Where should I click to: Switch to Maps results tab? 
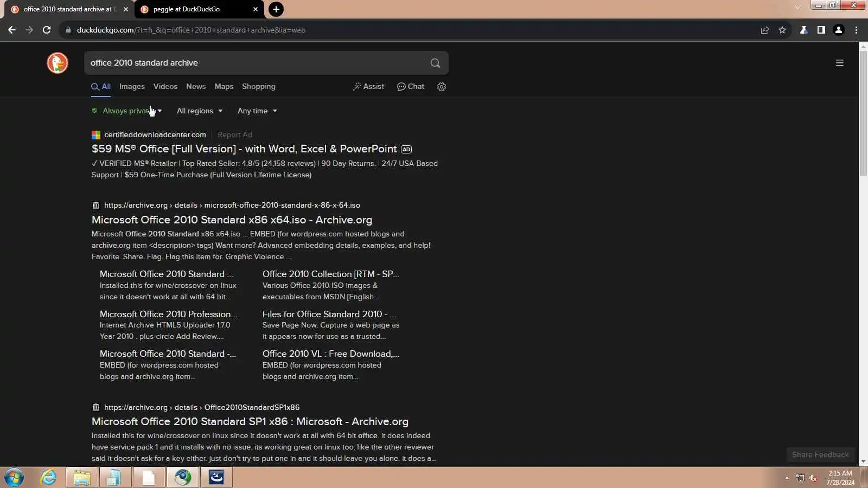pyautogui.click(x=224, y=87)
